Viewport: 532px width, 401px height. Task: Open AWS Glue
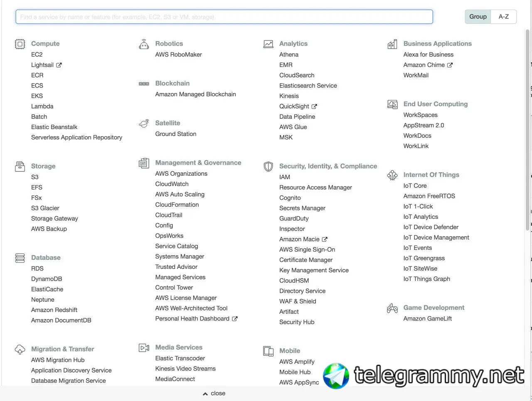tap(293, 127)
